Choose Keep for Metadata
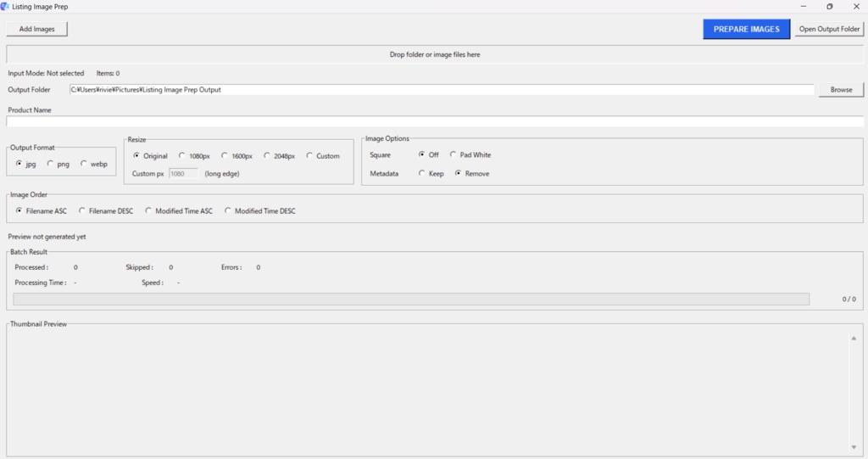Image resolution: width=868 pixels, height=459 pixels. [431, 174]
